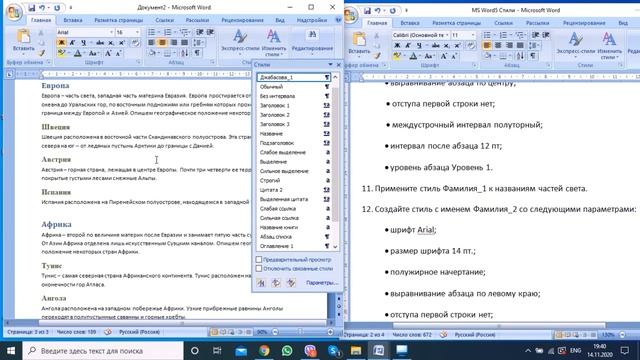The height and width of the screenshot is (360, 640).
Task: Open the Style Inspector in the Styles pane
Action: 276,283
